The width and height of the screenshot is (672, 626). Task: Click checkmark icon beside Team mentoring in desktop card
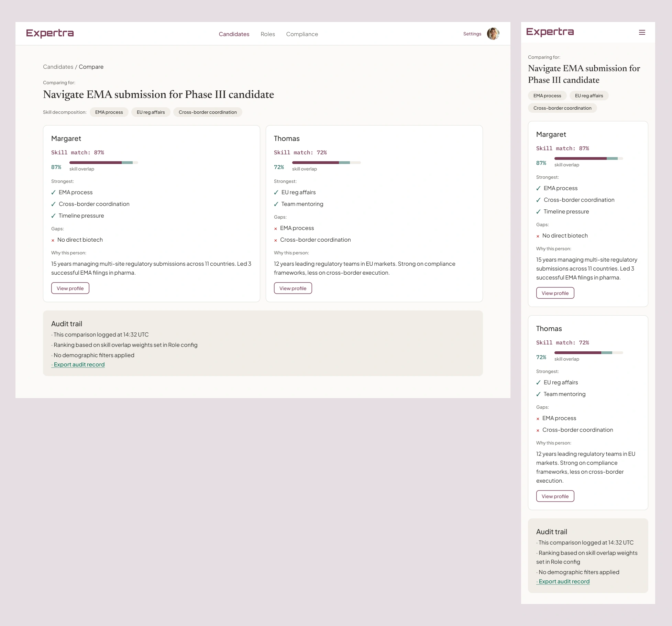(x=276, y=204)
